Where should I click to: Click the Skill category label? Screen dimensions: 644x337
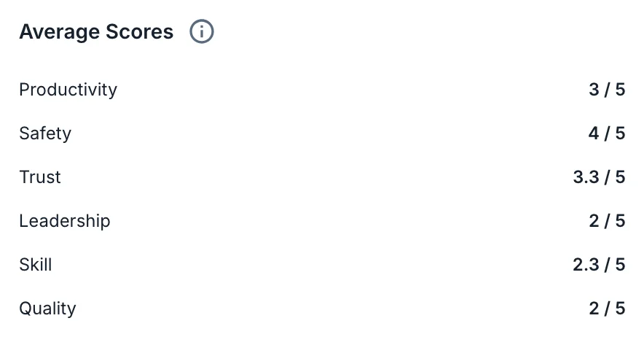(x=35, y=265)
